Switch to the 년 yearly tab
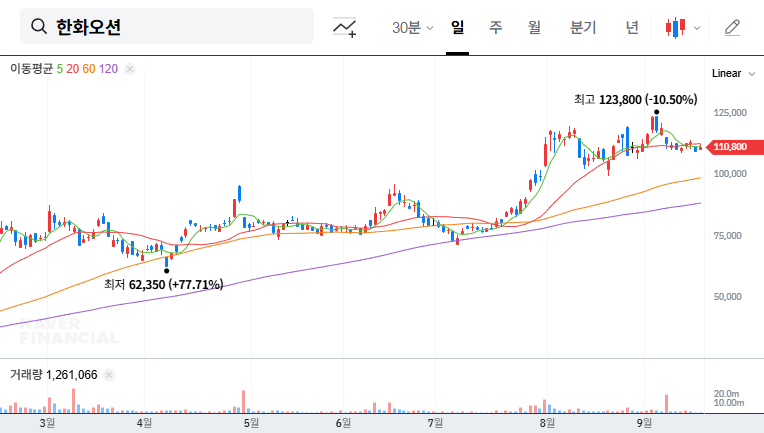 (632, 27)
